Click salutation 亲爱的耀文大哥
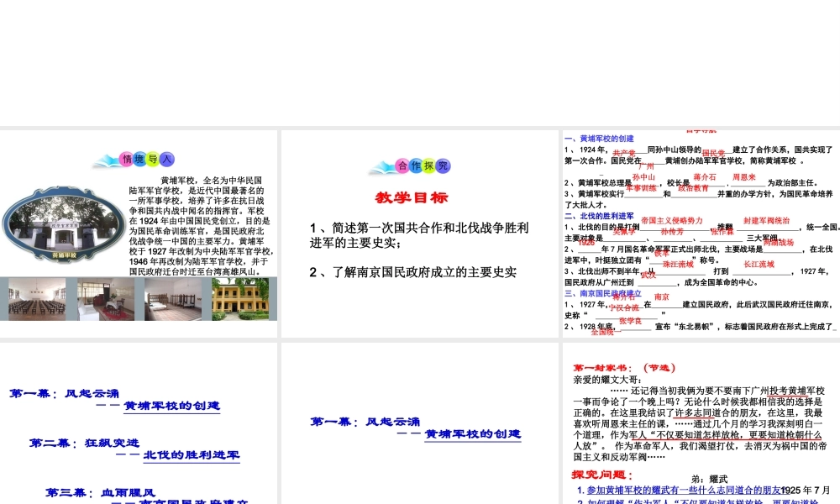This screenshot has height=504, width=840. (607, 380)
